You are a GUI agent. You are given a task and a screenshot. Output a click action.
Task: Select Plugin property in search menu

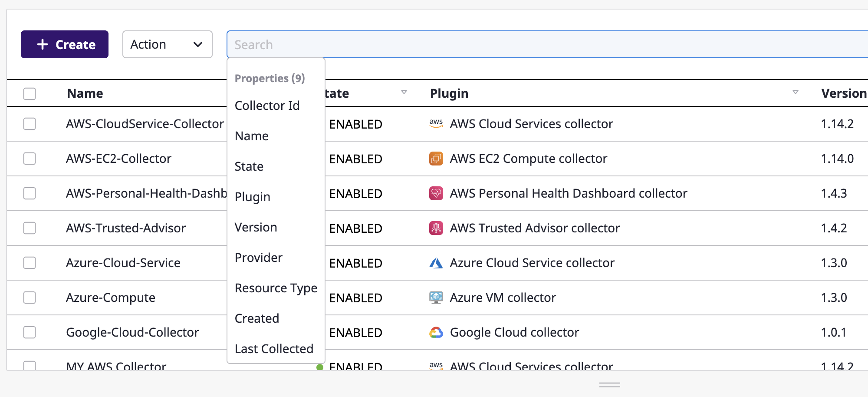point(276,197)
